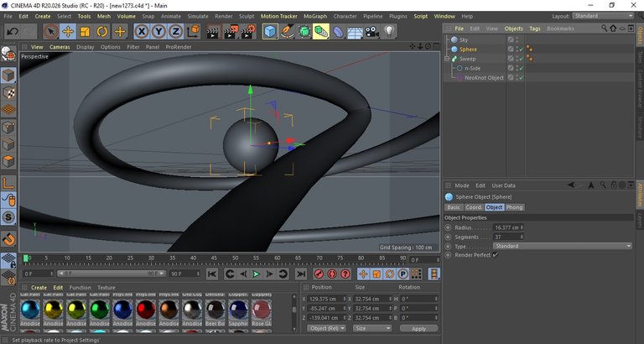Image resolution: width=644 pixels, height=344 pixels.
Task: Activate the Rotate tool
Action: pos(101,32)
